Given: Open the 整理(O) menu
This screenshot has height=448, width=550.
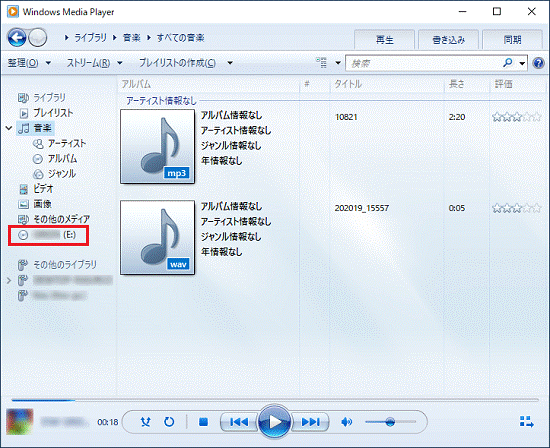Looking at the screenshot, I should tap(29, 63).
